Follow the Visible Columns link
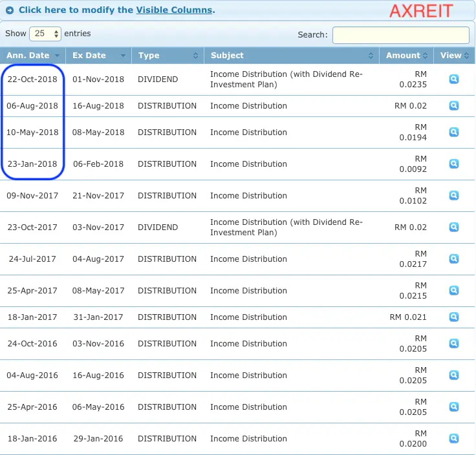Viewport: 476px width, 455px height. coord(174,10)
